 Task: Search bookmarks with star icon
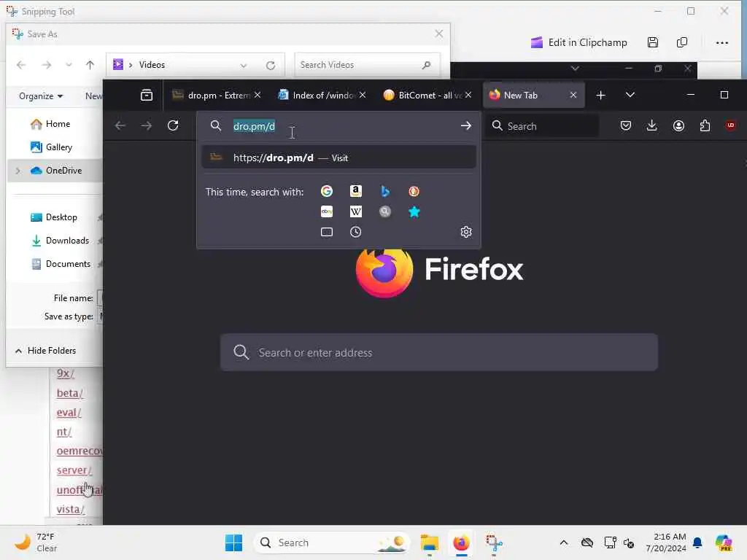coord(414,211)
